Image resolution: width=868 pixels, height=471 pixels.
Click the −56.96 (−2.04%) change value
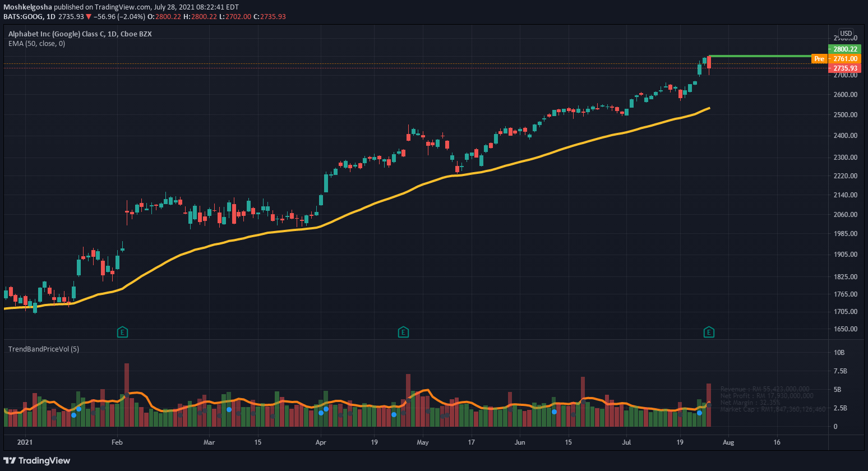[119, 17]
